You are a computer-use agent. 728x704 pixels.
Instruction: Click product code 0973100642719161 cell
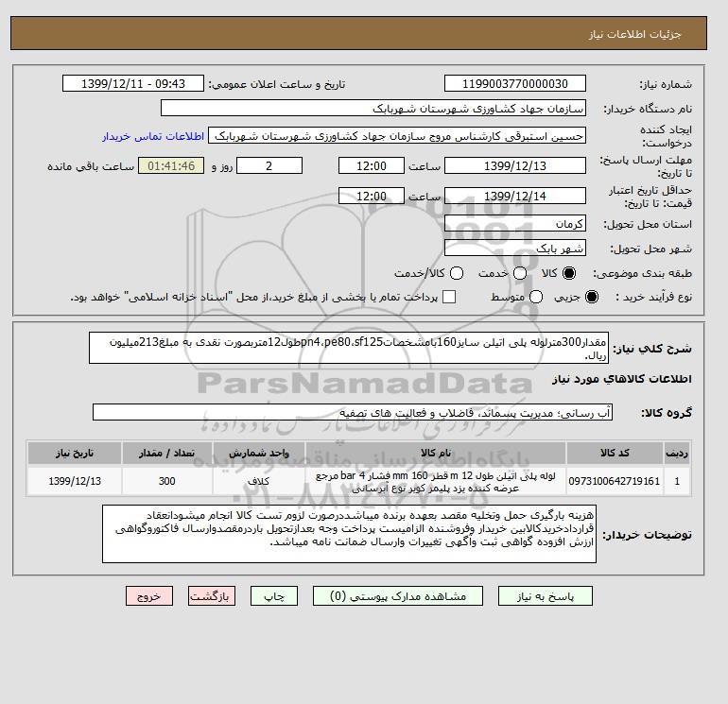615,481
